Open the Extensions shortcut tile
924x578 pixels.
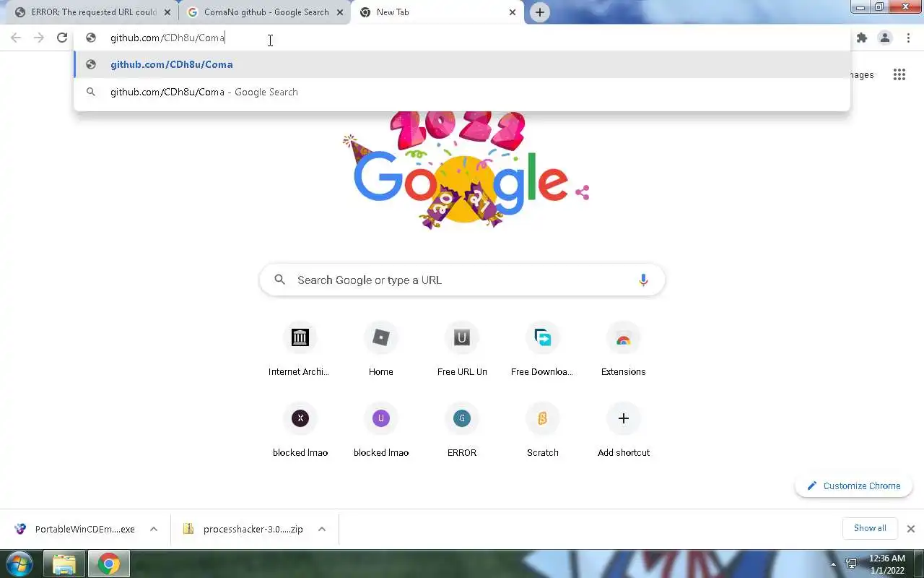click(x=624, y=350)
